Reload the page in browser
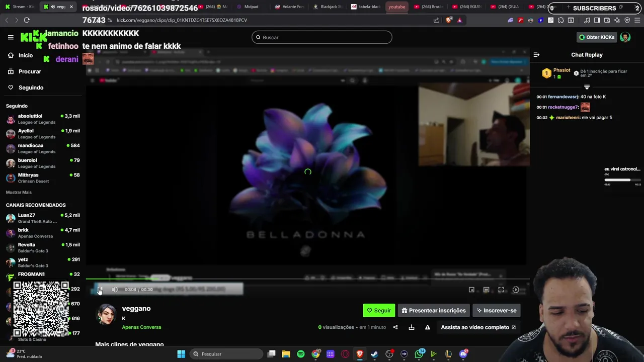The height and width of the screenshot is (362, 644). (27, 20)
